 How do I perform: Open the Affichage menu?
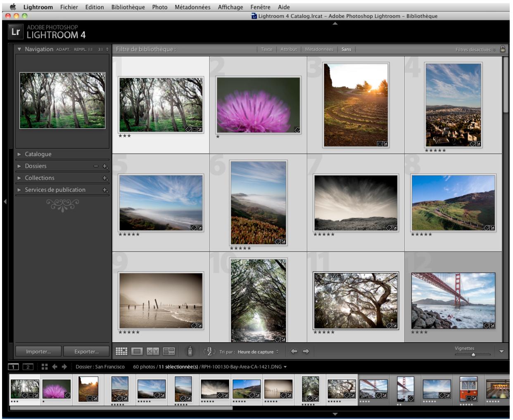230,7
